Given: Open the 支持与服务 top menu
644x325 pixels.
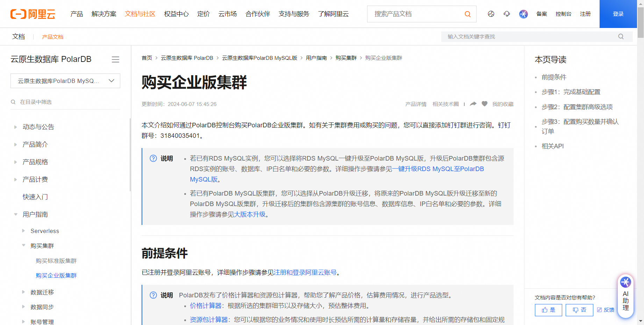Looking at the screenshot, I should (294, 14).
